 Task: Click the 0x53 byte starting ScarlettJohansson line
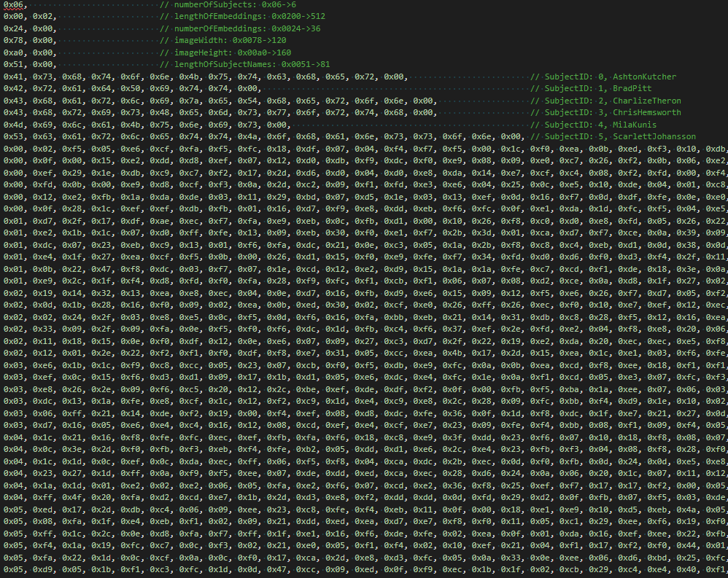[x=12, y=136]
